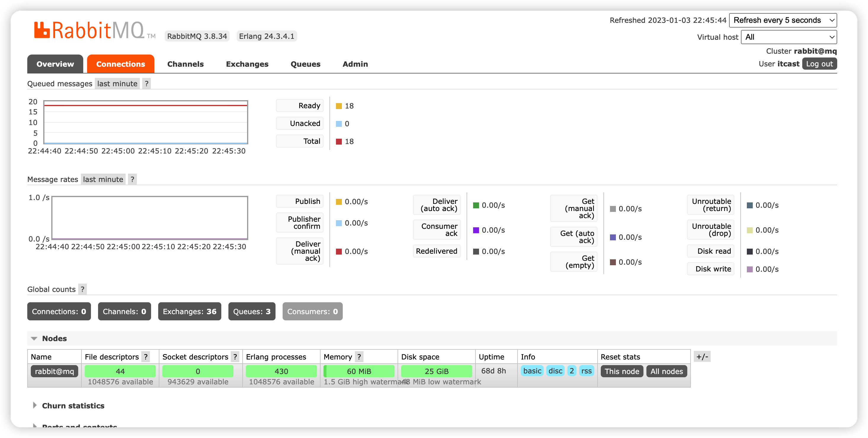The height and width of the screenshot is (438, 868).
Task: Toggle the Unacked legend label
Action: point(300,123)
